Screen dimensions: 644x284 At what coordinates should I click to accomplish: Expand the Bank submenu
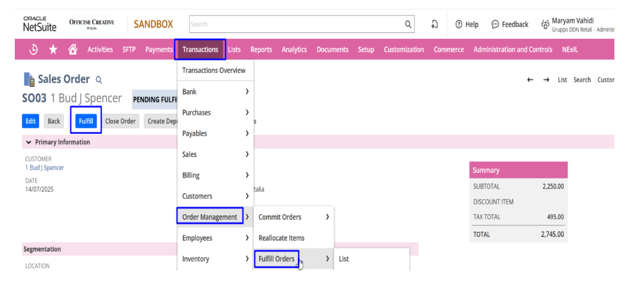click(247, 91)
